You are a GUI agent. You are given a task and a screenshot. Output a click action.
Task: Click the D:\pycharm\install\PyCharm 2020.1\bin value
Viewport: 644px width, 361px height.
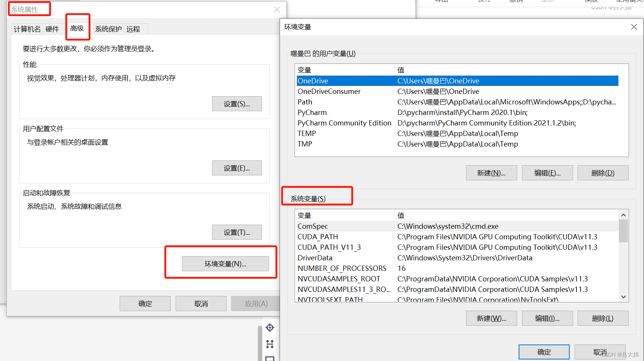462,112
